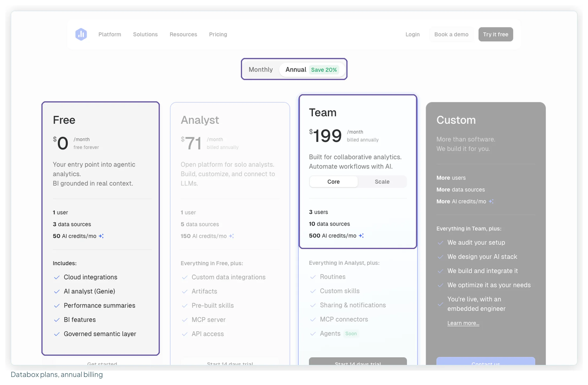Image resolution: width=588 pixels, height=385 pixels.
Task: Click checkmark icon beside AI analyst (Genie)
Action: (x=57, y=291)
